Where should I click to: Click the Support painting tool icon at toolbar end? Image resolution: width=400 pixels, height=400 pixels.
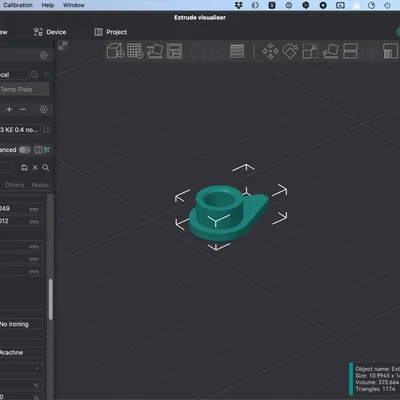click(391, 51)
